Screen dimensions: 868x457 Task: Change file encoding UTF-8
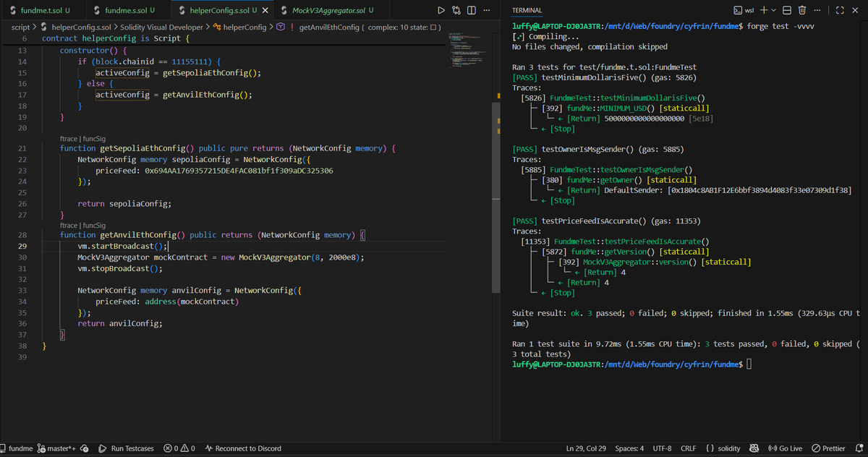click(x=663, y=448)
